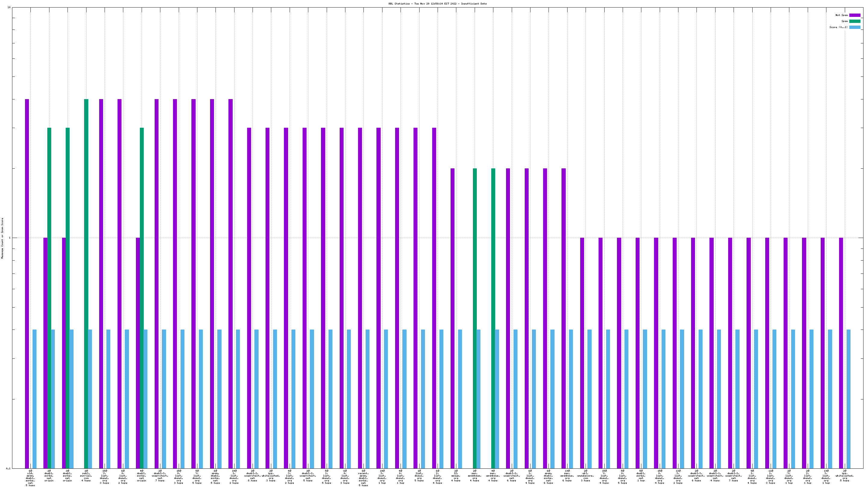The height and width of the screenshot is (488, 868).
Task: Click the y-axis tick label '1'
Action: pos(9,238)
